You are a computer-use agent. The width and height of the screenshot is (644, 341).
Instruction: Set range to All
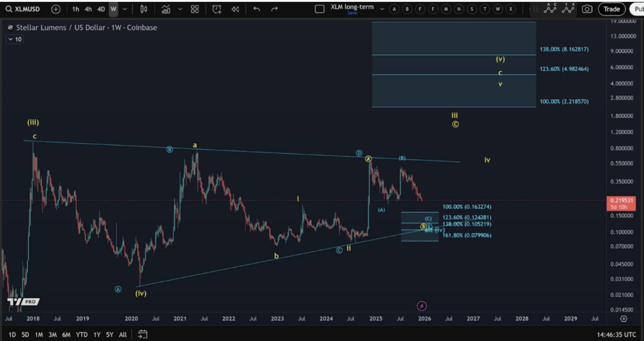(x=123, y=335)
